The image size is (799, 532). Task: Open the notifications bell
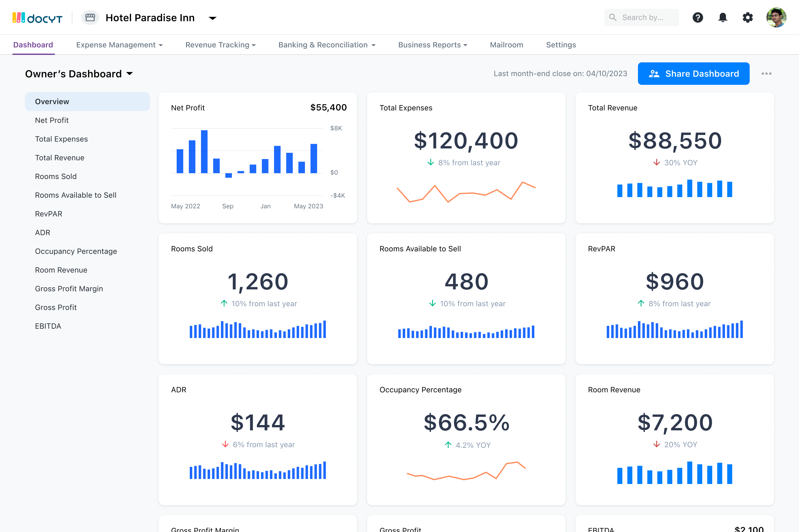723,17
